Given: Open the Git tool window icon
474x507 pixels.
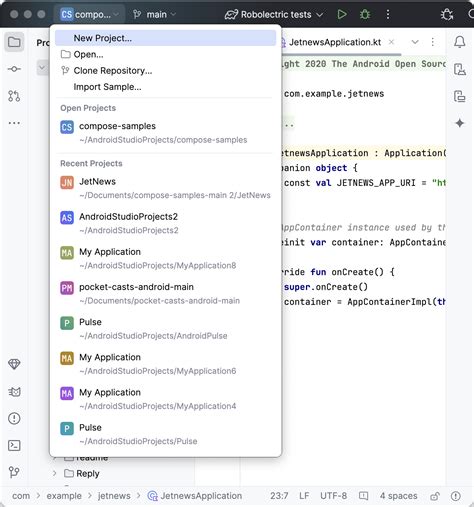Looking at the screenshot, I should [x=14, y=472].
